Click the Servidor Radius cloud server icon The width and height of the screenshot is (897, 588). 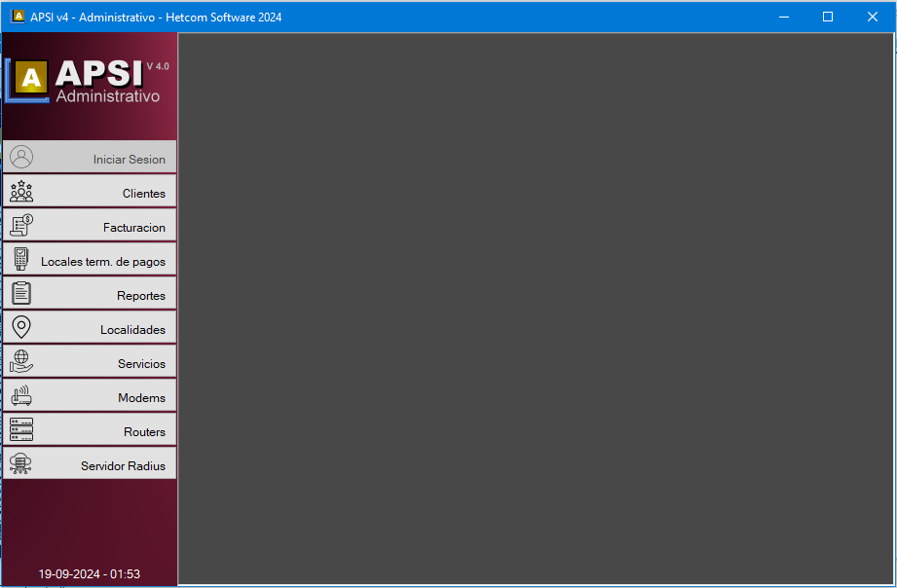point(21,464)
